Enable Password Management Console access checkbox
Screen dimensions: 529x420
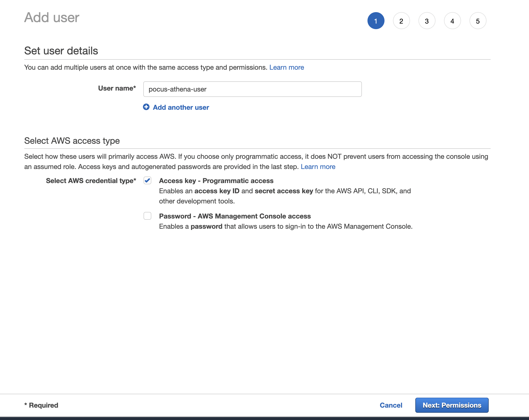[147, 216]
